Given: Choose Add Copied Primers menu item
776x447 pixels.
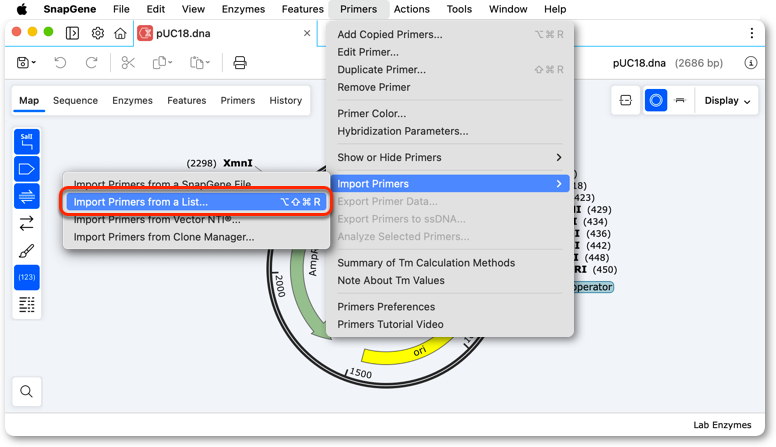Looking at the screenshot, I should click(x=450, y=34).
